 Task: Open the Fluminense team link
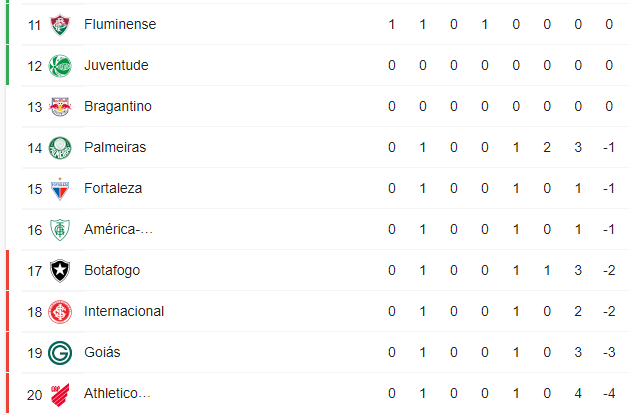point(120,25)
